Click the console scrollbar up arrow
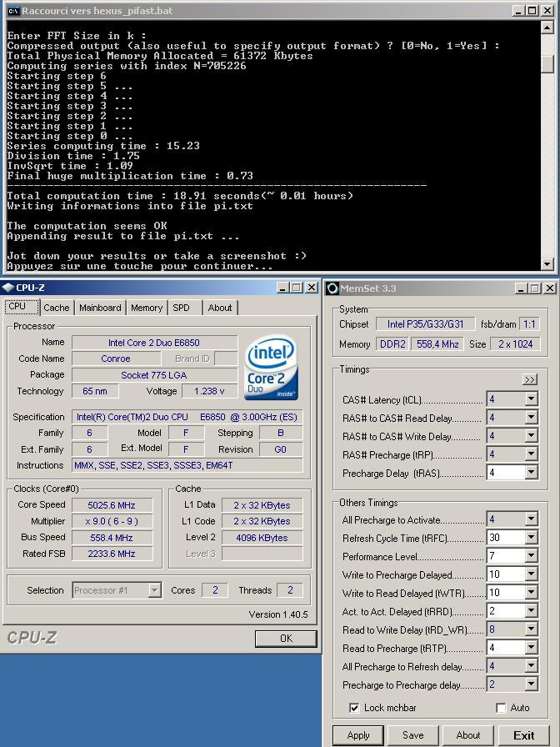The width and height of the screenshot is (560, 747). pyautogui.click(x=547, y=28)
